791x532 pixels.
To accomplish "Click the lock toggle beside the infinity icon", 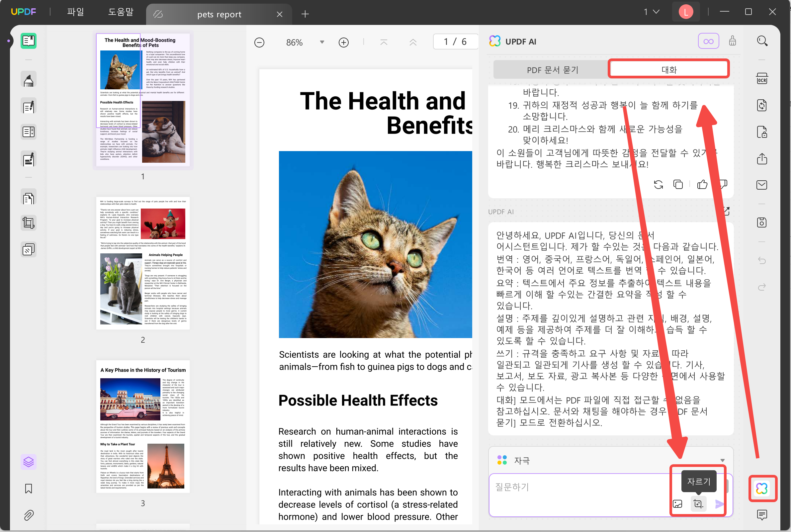I will (x=732, y=41).
